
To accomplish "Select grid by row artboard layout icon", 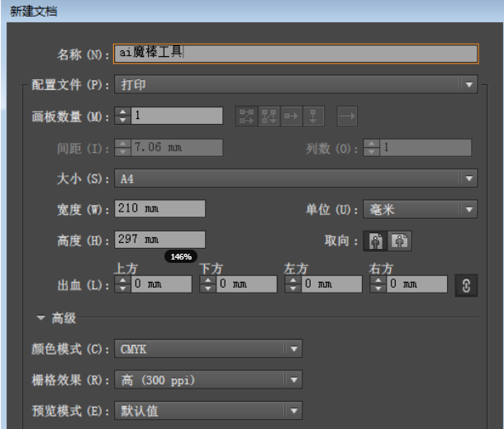I will coord(246,116).
